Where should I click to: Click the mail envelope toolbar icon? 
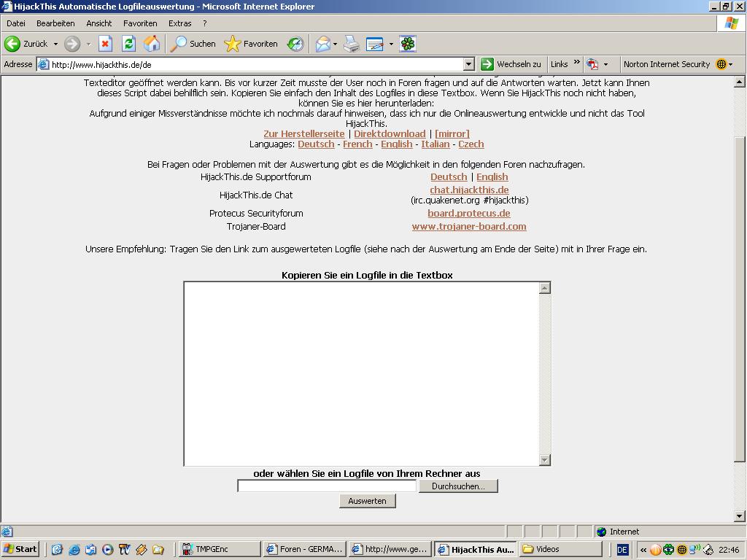tap(322, 44)
